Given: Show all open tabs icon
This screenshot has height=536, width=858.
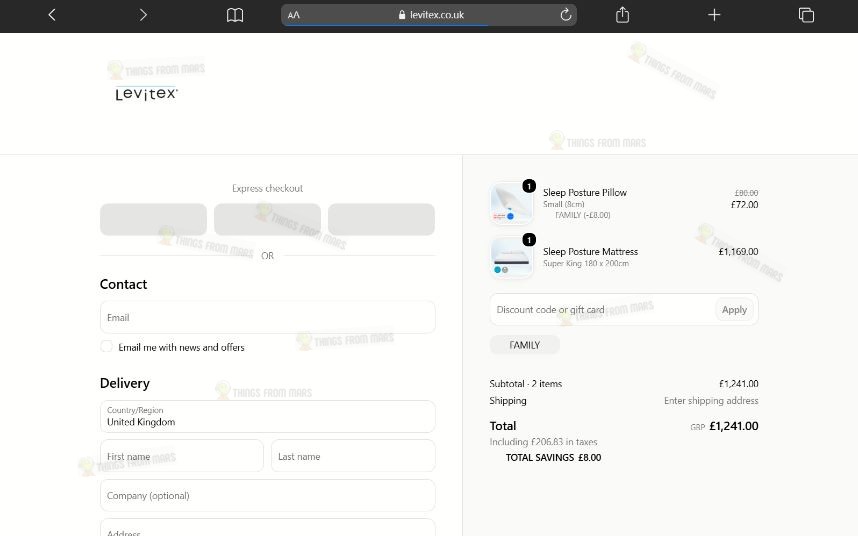Looking at the screenshot, I should [x=806, y=15].
